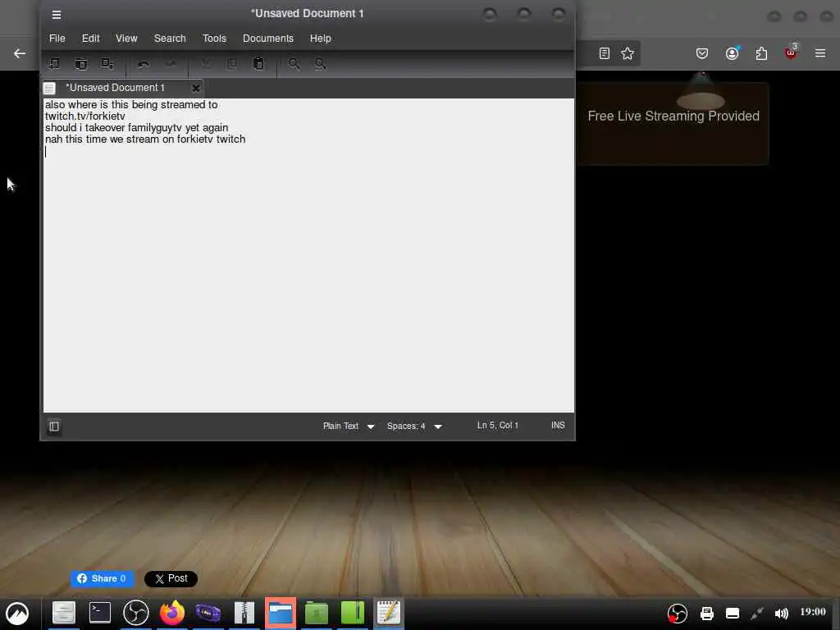
Task: Click the 'also where is this being streamed' line
Action: [x=131, y=104]
